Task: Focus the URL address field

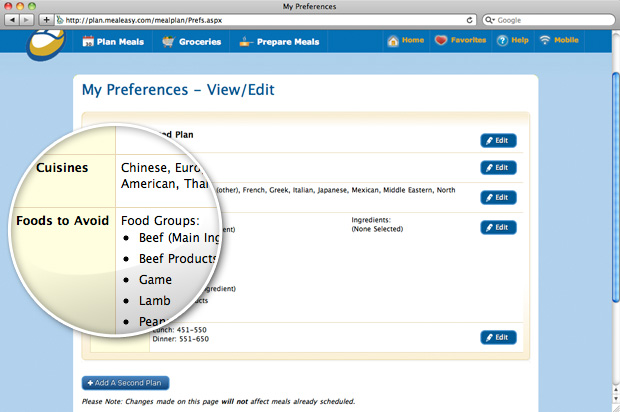Action: click(x=260, y=19)
